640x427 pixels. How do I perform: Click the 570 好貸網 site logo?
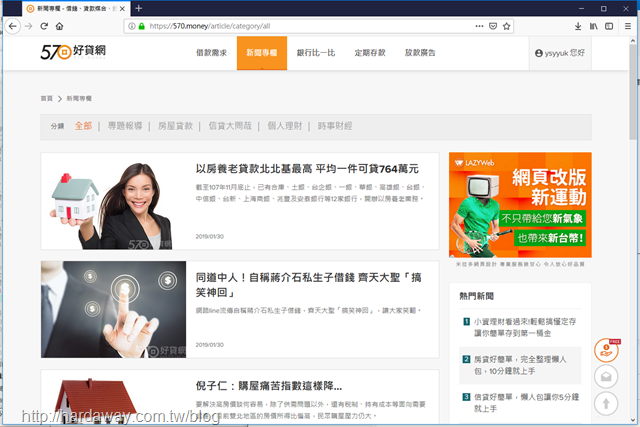pos(73,52)
